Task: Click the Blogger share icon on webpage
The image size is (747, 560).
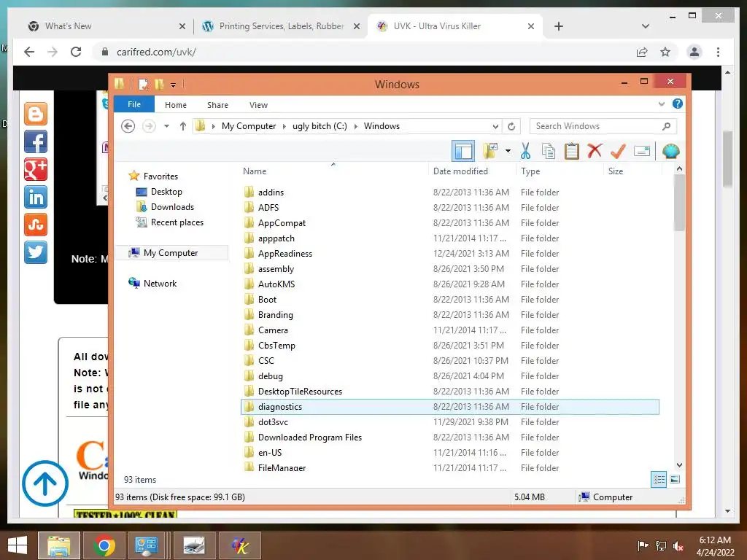Action: point(36,114)
